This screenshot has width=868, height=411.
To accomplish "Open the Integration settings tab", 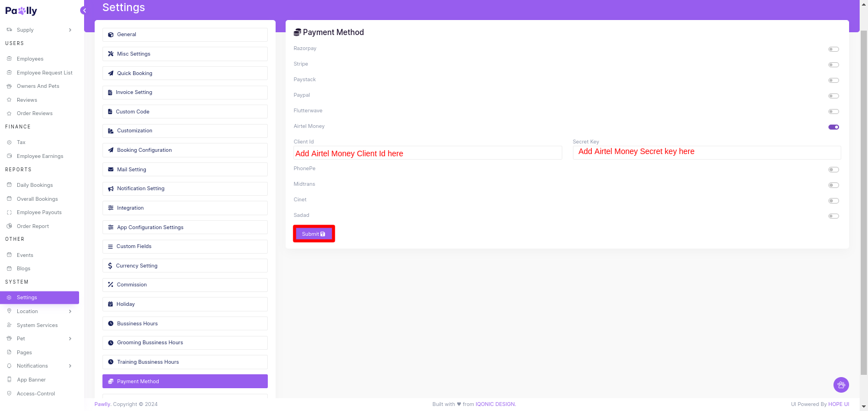I will pos(185,208).
